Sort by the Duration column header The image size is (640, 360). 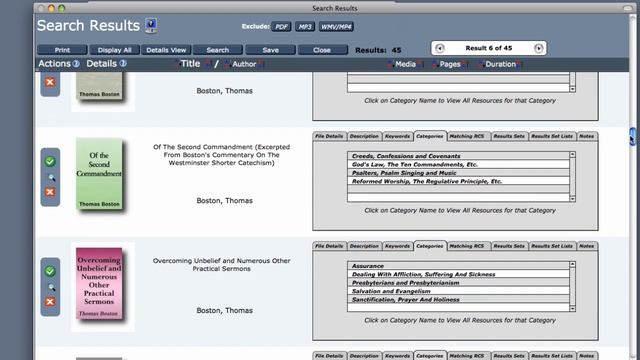pyautogui.click(x=500, y=64)
